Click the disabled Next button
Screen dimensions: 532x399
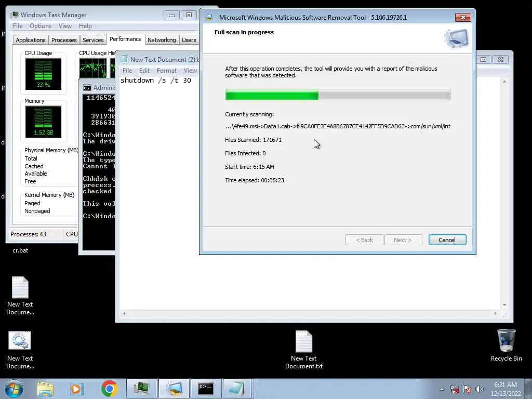coord(403,240)
